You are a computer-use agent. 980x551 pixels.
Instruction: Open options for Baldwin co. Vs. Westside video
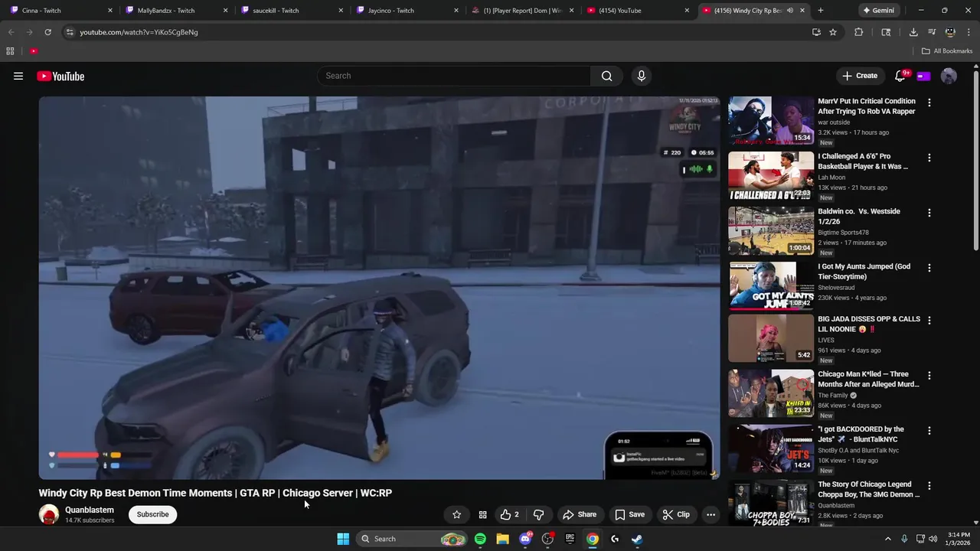pos(929,213)
